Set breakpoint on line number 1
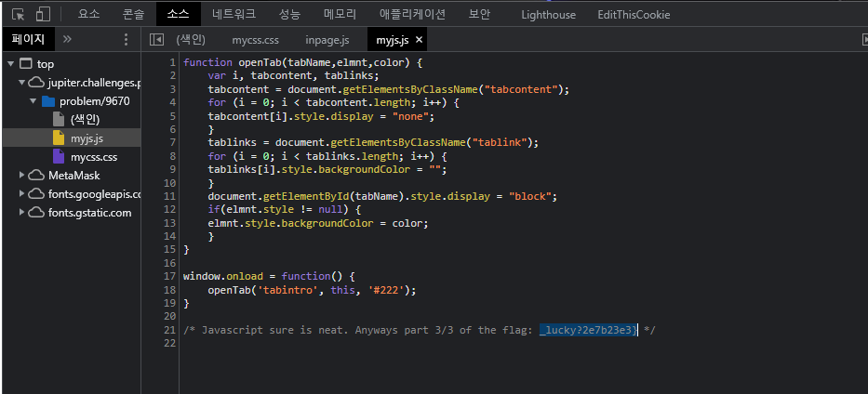The image size is (868, 394). click(x=173, y=62)
